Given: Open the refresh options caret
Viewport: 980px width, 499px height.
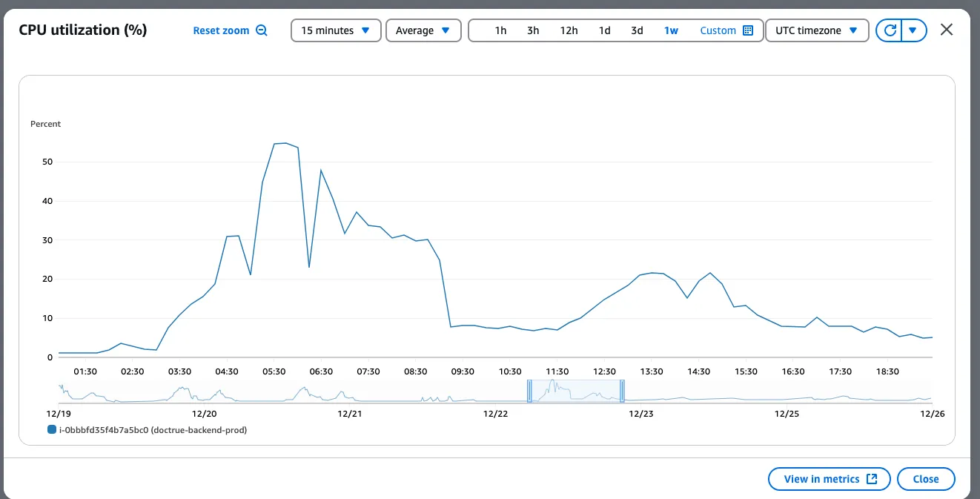Looking at the screenshot, I should (x=913, y=30).
